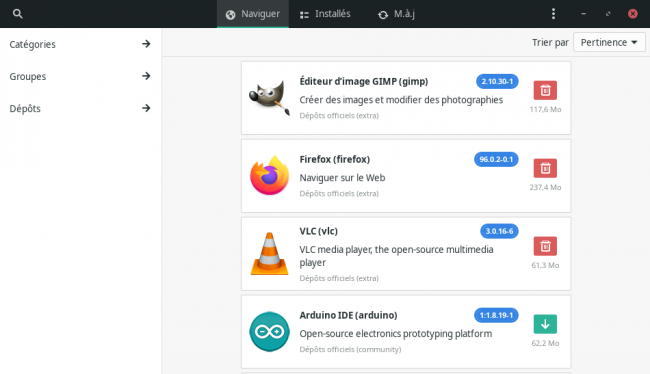The image size is (650, 374).
Task: Open the Arduino IDE (arduino) title
Action: 348,315
